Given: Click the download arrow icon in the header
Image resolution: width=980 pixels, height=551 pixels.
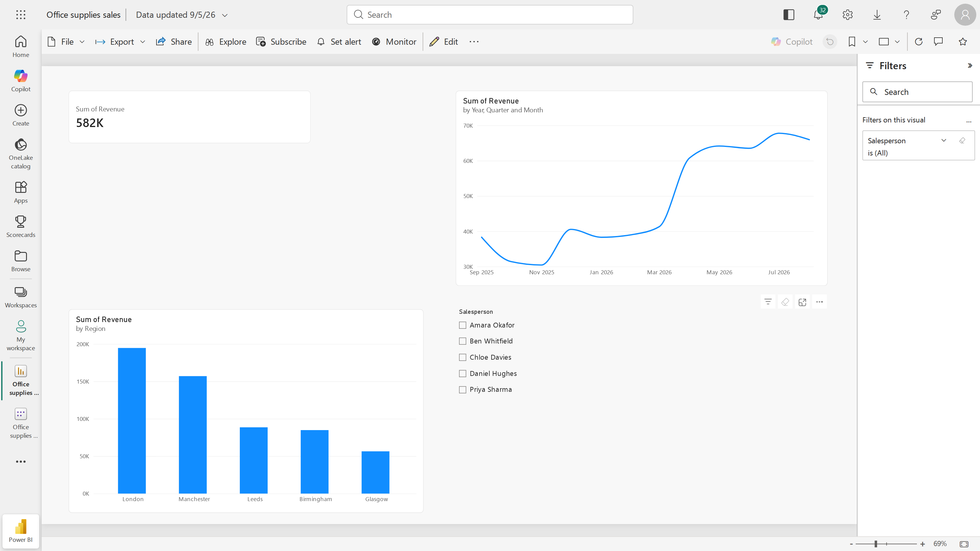Looking at the screenshot, I should pos(877,15).
